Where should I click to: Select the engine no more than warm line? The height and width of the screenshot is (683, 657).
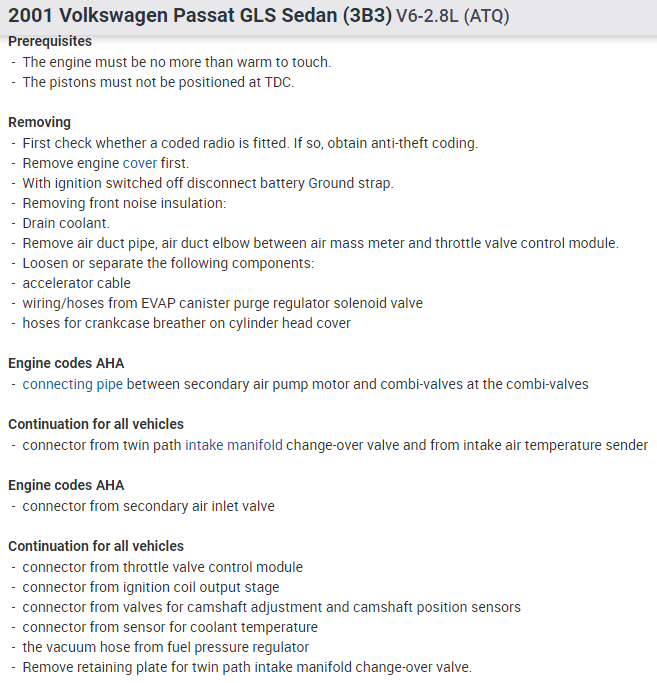tap(176, 62)
